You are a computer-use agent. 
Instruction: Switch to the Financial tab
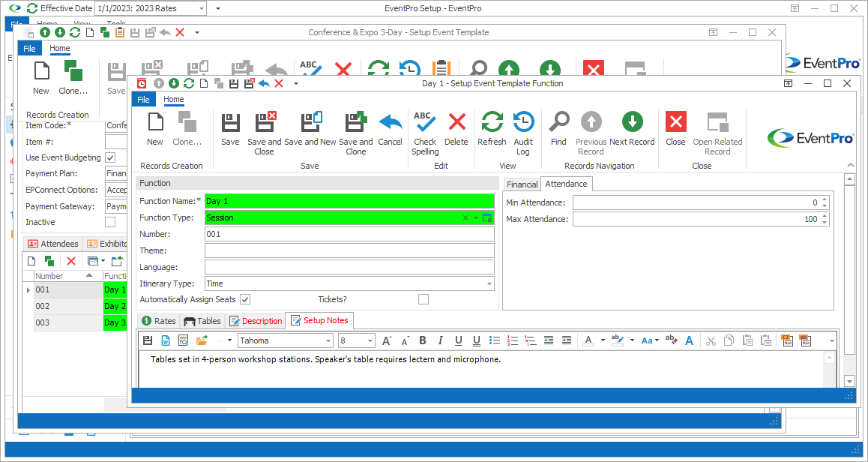click(x=522, y=184)
